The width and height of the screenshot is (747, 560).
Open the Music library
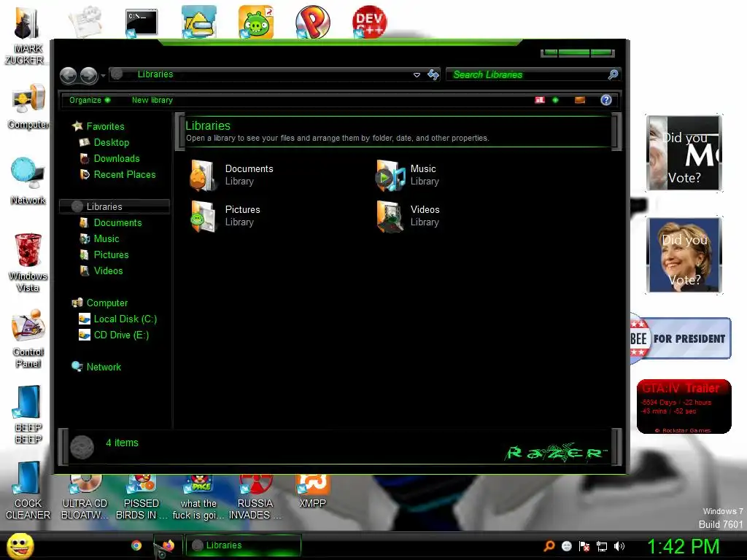click(408, 175)
